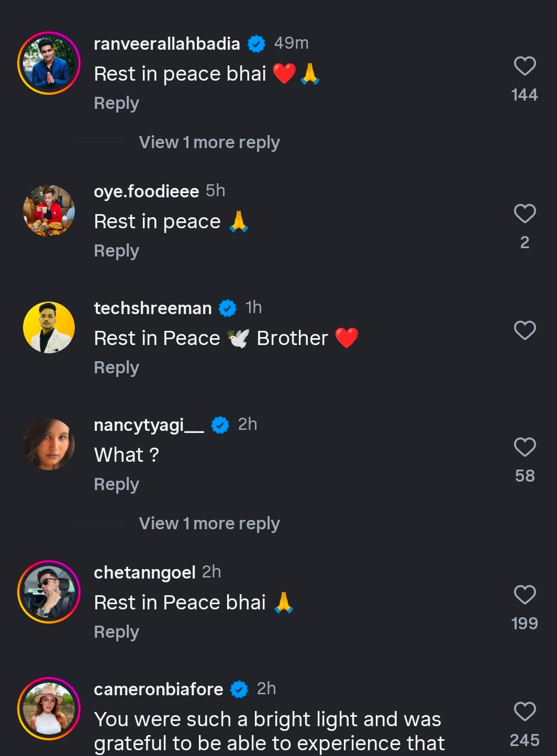Reply to chetanngoel's comment

[116, 632]
